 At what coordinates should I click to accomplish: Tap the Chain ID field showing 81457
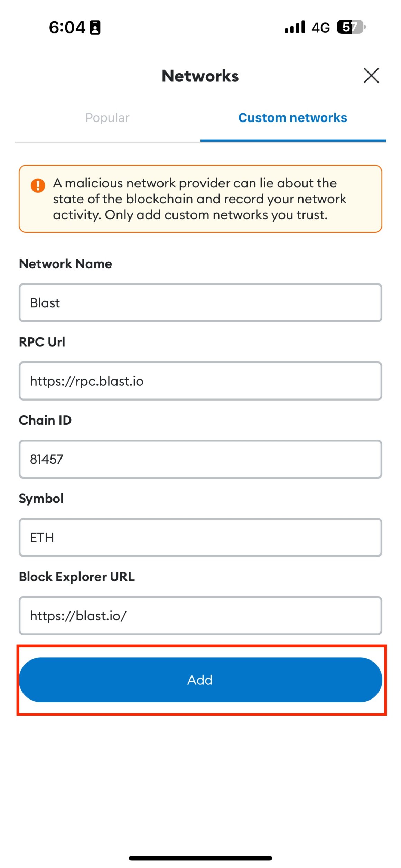[x=200, y=459]
